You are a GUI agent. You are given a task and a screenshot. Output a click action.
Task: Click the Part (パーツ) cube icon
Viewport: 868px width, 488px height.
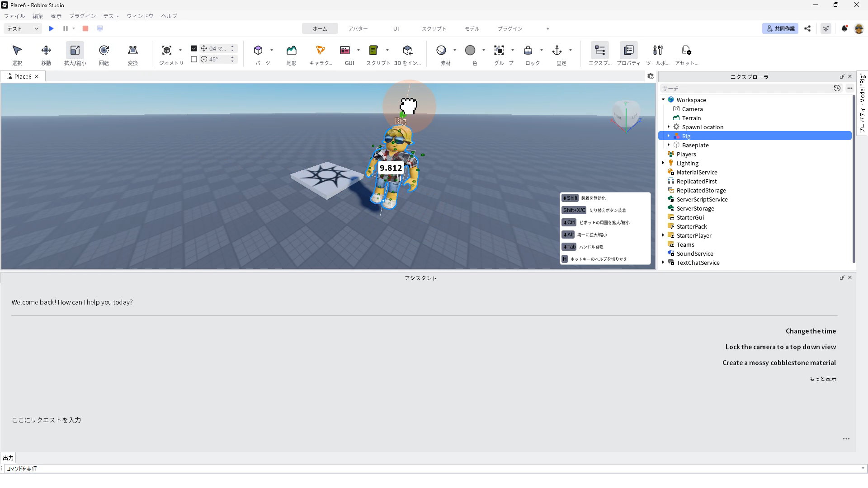(258, 51)
